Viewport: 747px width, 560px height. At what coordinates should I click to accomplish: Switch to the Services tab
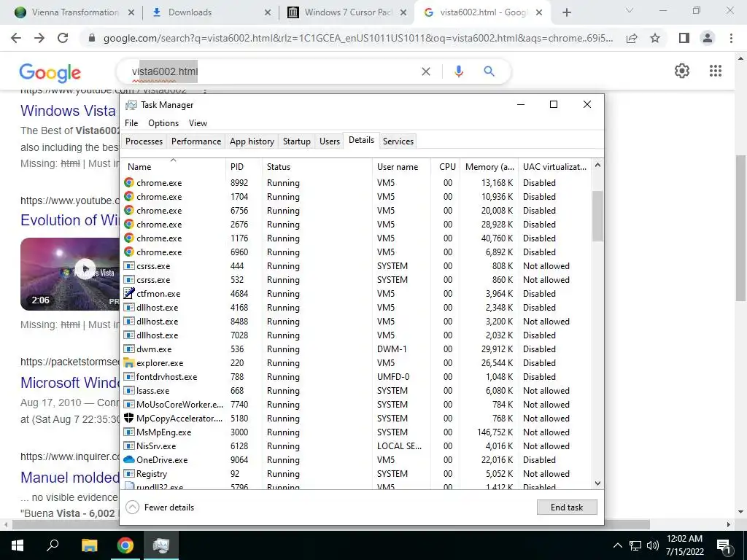coord(398,141)
